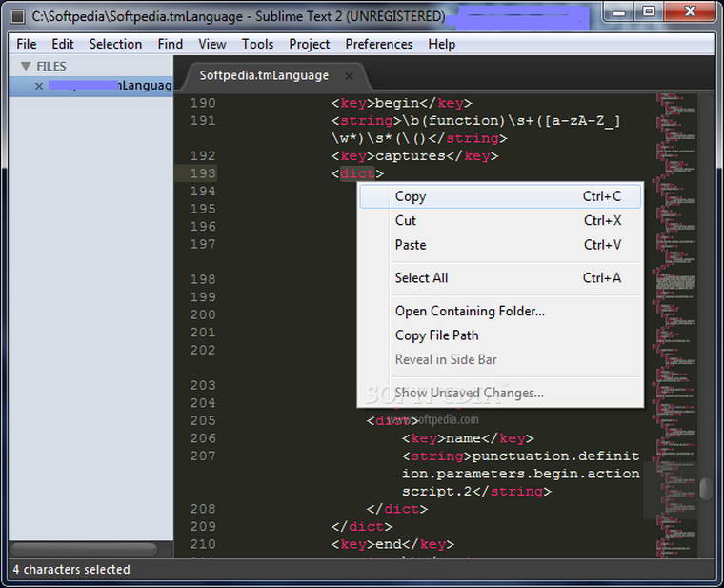Click the selected 'dict' tag on line 193

(357, 173)
